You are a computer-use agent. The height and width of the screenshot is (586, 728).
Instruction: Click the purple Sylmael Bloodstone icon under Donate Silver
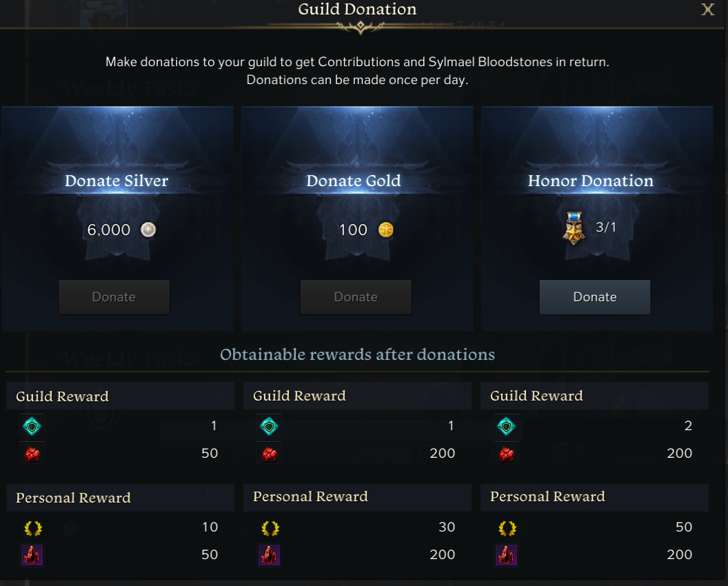coord(32,555)
